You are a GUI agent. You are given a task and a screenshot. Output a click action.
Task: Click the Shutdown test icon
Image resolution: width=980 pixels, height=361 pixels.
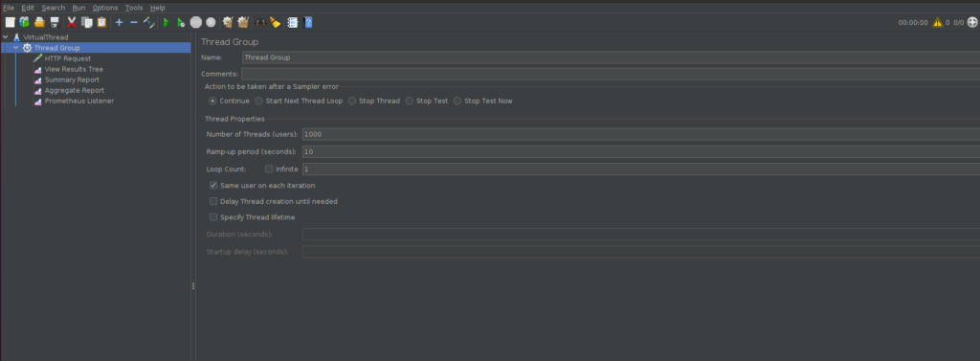(211, 23)
